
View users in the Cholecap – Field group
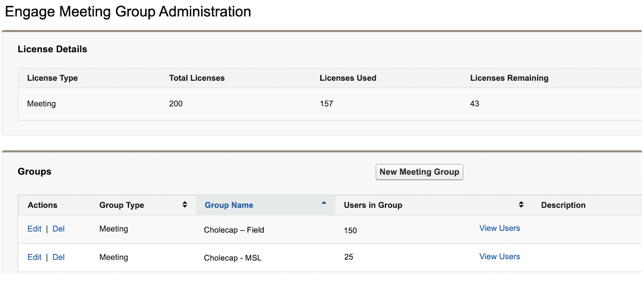tap(499, 228)
